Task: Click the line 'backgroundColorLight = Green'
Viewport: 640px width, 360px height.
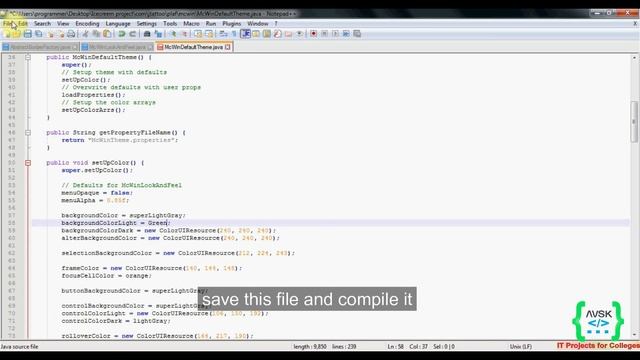Action: 116,223
